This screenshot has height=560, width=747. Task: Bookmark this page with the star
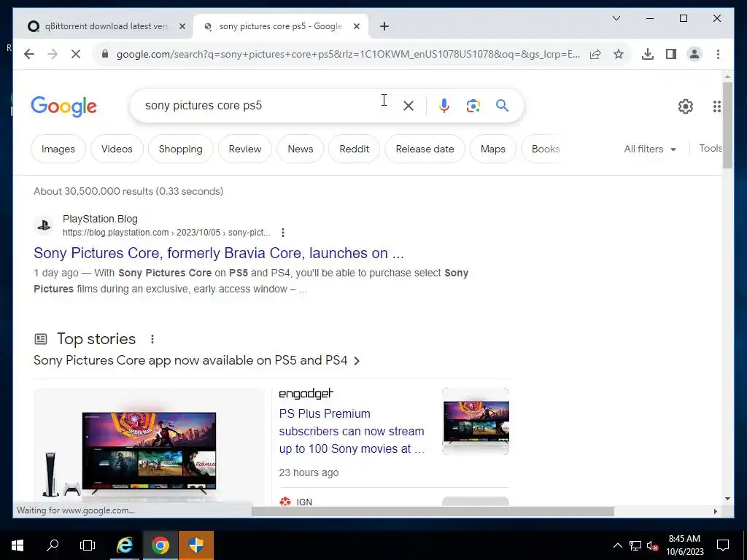pyautogui.click(x=619, y=54)
